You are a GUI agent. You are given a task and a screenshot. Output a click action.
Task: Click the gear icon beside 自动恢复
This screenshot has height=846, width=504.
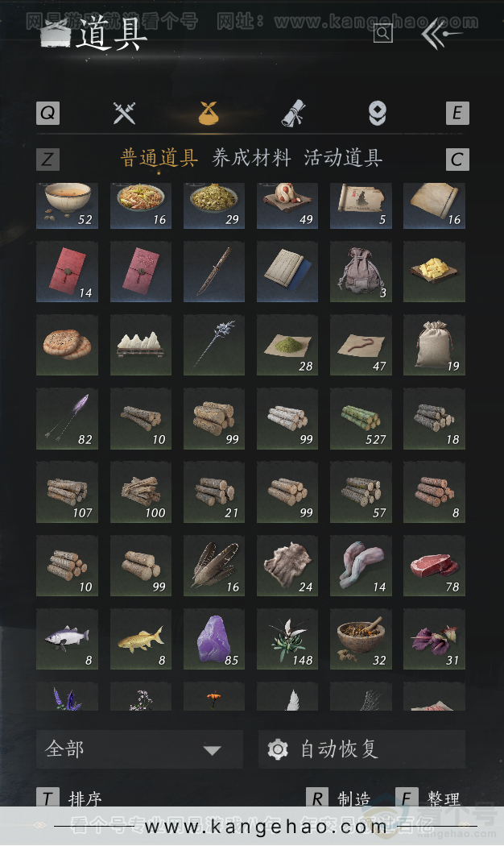coord(278,749)
